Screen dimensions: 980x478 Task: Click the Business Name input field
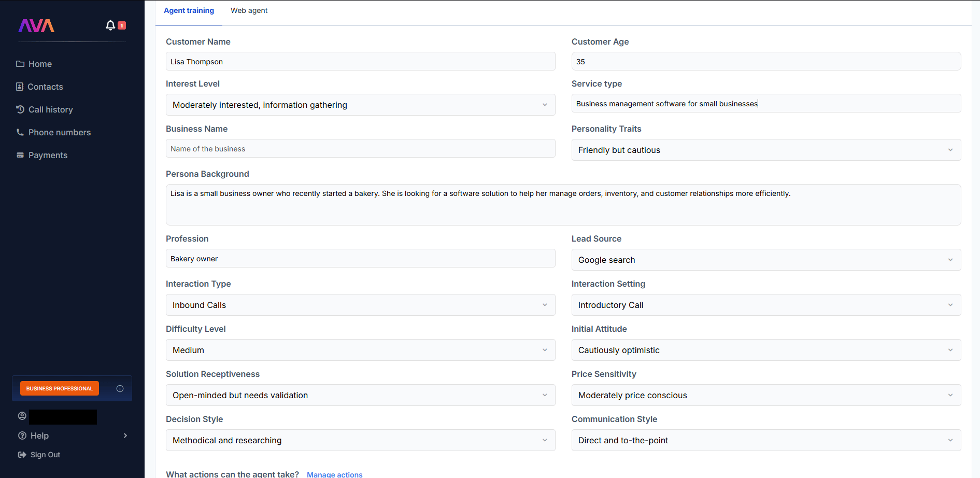pyautogui.click(x=361, y=148)
